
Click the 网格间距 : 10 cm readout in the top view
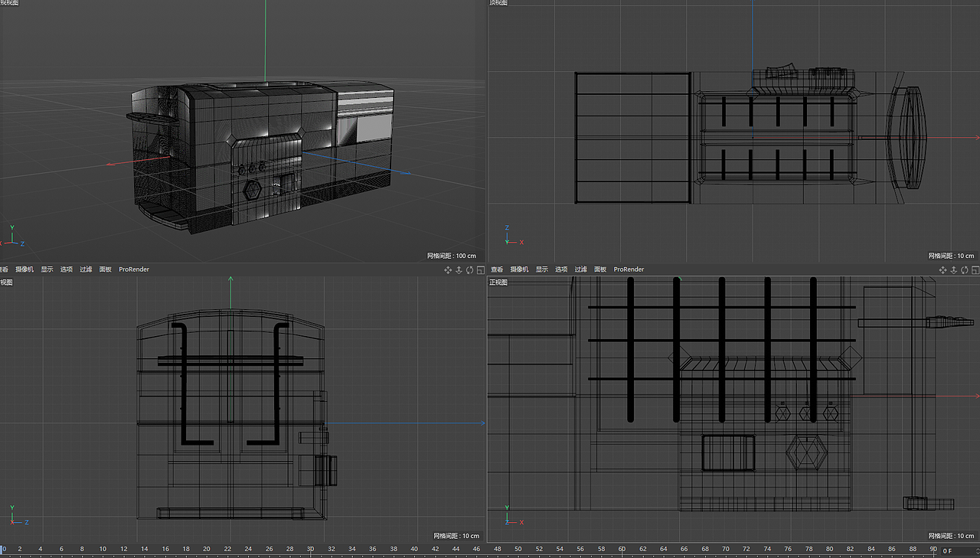click(951, 256)
